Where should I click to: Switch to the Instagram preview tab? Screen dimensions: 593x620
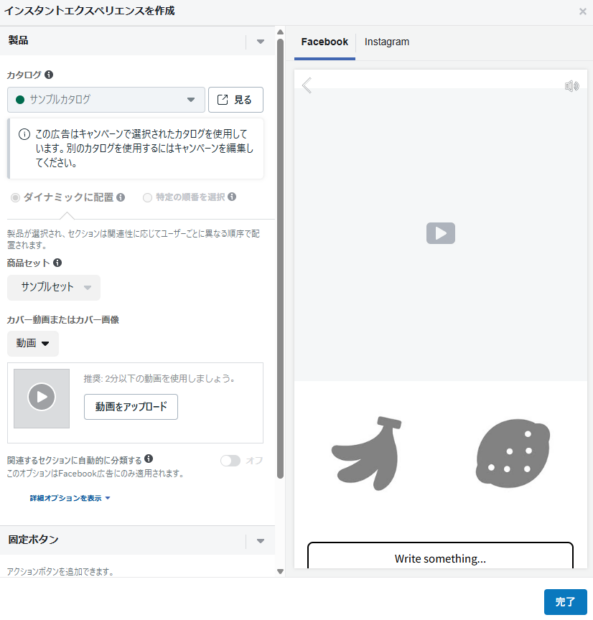click(387, 42)
